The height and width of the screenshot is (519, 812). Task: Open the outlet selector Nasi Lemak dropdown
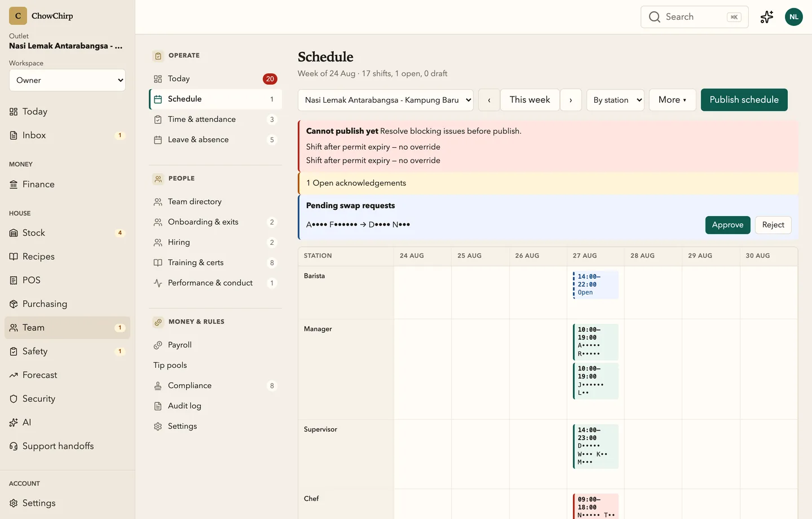tap(386, 100)
